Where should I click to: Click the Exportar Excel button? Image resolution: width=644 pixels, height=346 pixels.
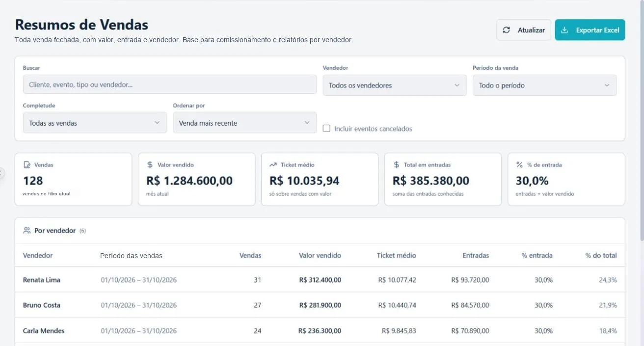coord(590,30)
